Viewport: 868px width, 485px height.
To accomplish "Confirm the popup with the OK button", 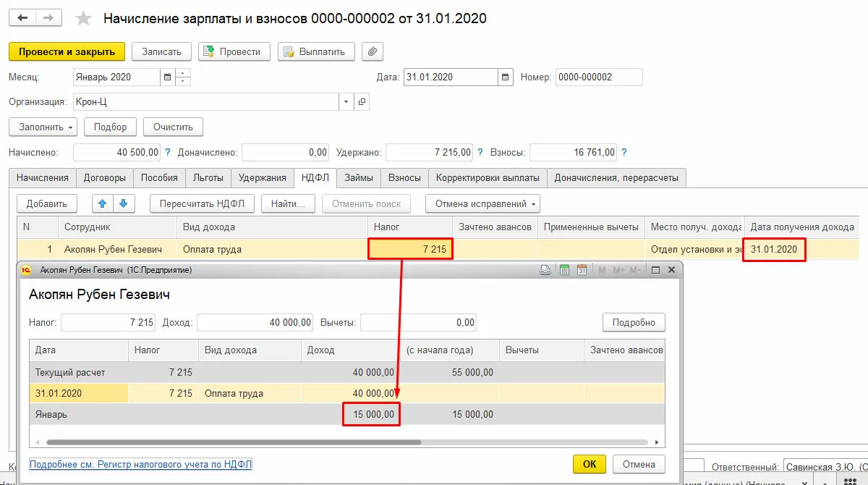I will (590, 464).
